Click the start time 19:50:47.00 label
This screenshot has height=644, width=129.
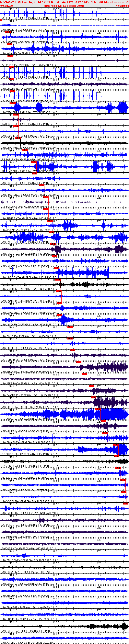click(6, 6)
